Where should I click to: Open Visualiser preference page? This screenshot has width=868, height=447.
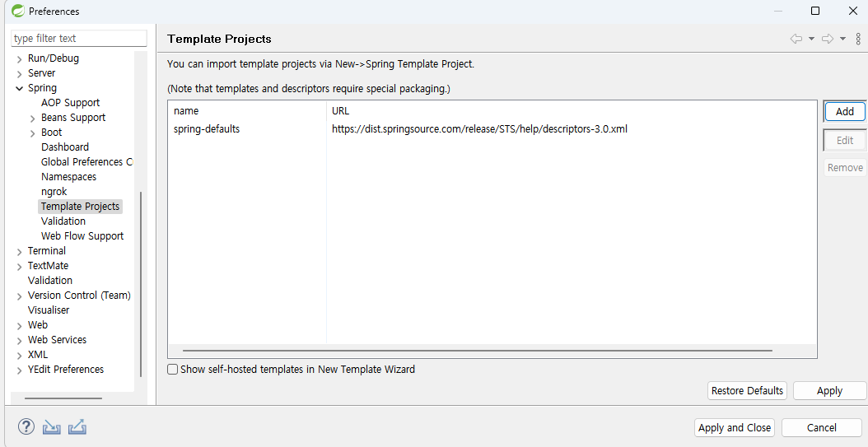pos(49,310)
